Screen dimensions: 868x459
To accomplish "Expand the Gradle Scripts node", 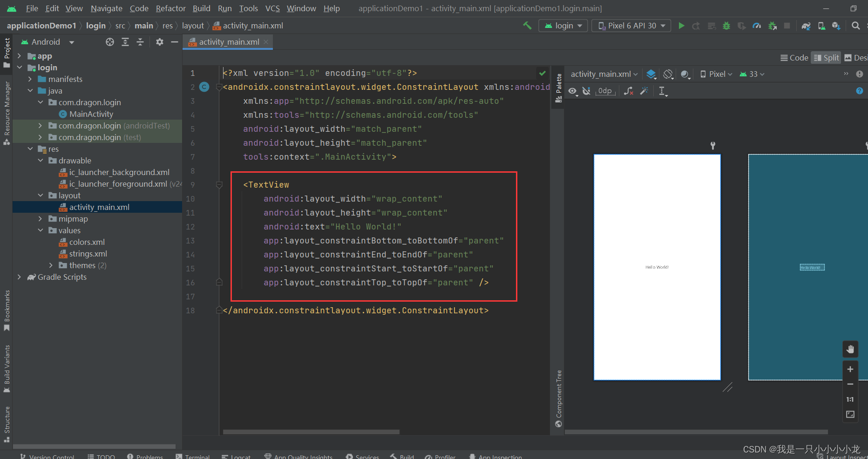I will [x=19, y=277].
